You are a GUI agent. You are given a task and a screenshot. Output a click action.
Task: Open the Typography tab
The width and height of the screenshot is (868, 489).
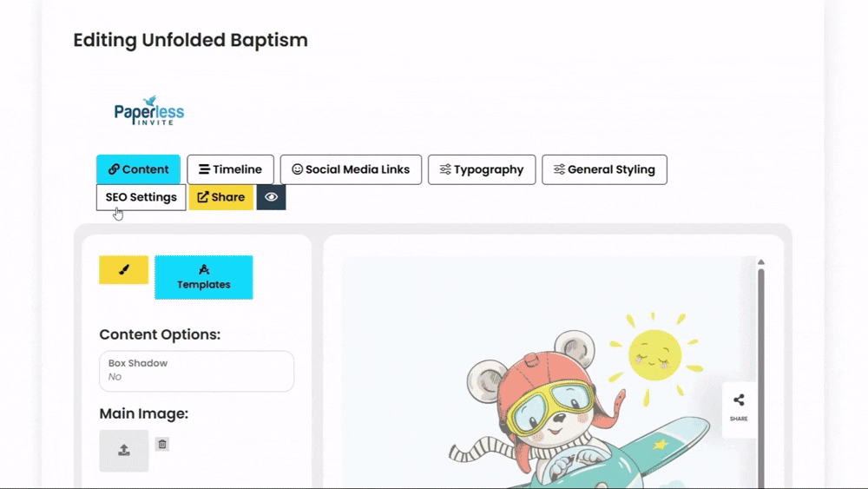tap(482, 169)
